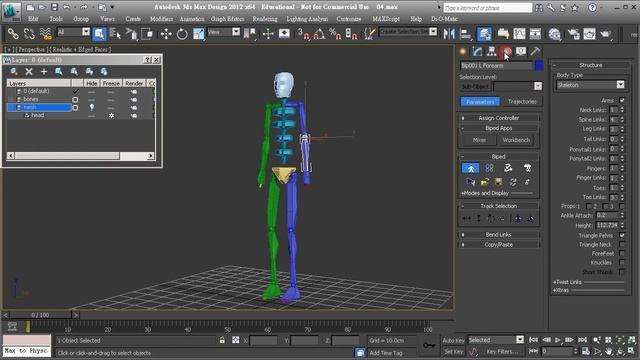Enable the ForeFeet checkbox
Screen dimensions: 640x360
(622, 253)
